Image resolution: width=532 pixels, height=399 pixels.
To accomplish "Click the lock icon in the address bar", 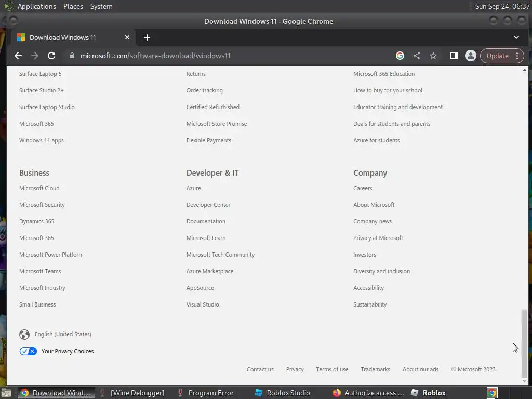I will tap(72, 56).
